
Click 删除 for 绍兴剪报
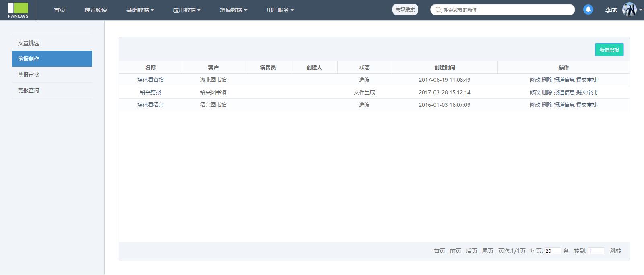(547, 92)
